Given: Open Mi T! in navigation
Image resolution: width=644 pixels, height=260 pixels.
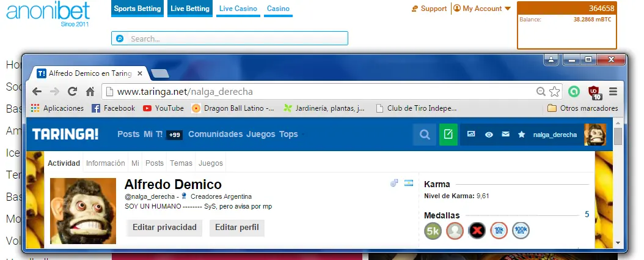Looking at the screenshot, I should [153, 134].
